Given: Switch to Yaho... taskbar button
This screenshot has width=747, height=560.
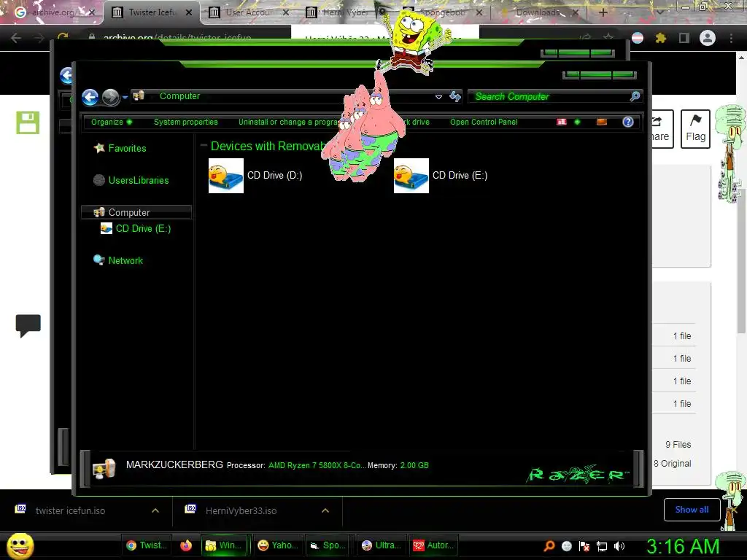Looking at the screenshot, I should pos(278,545).
